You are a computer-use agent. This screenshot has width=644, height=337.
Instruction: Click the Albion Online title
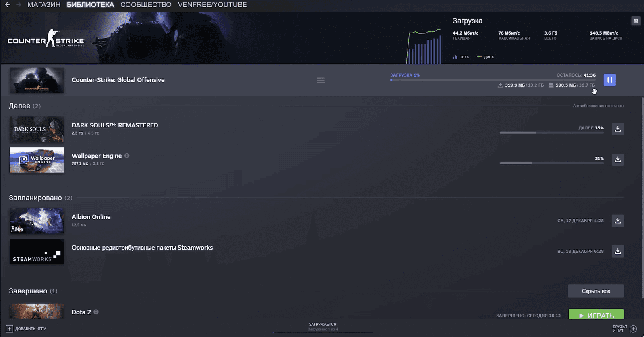click(x=91, y=217)
